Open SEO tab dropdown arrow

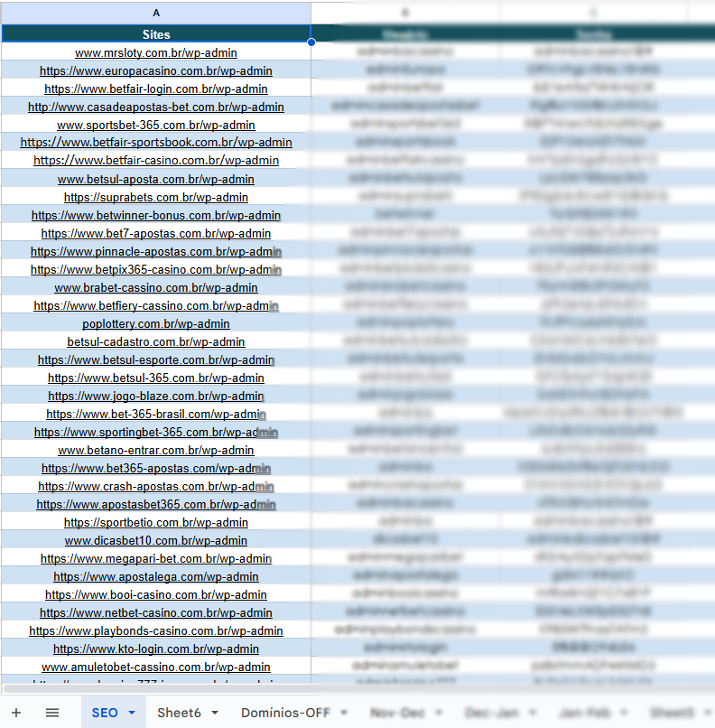tap(132, 713)
